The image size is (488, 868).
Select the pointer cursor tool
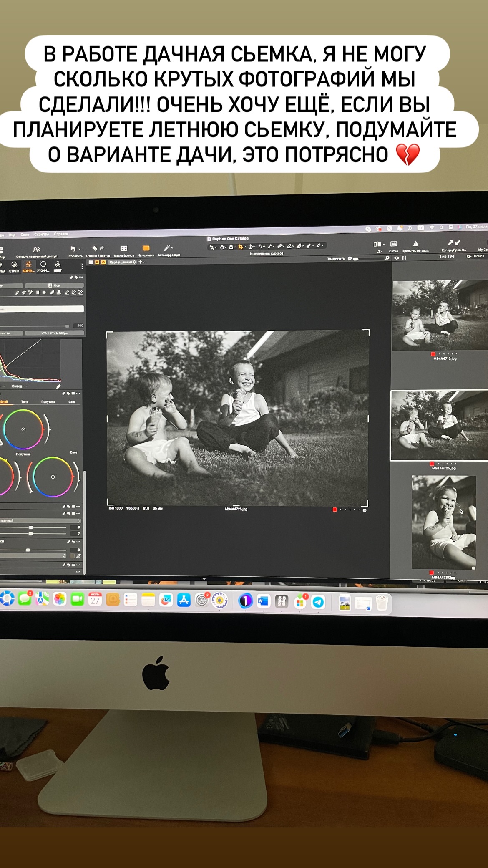coord(212,247)
